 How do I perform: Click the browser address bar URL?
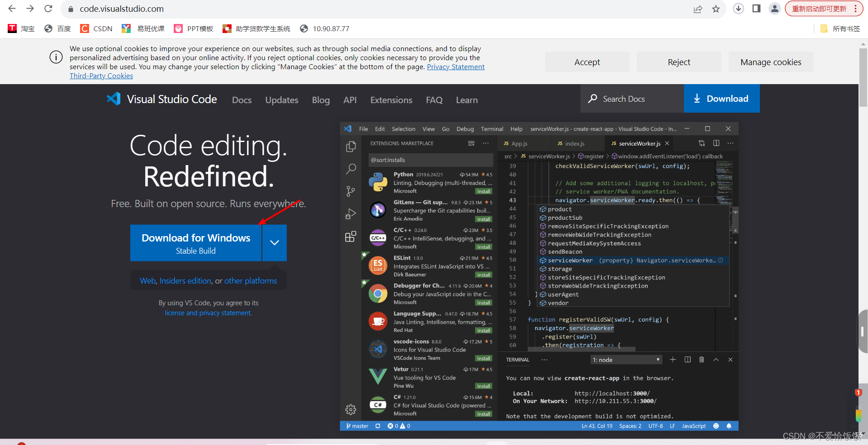click(x=122, y=9)
